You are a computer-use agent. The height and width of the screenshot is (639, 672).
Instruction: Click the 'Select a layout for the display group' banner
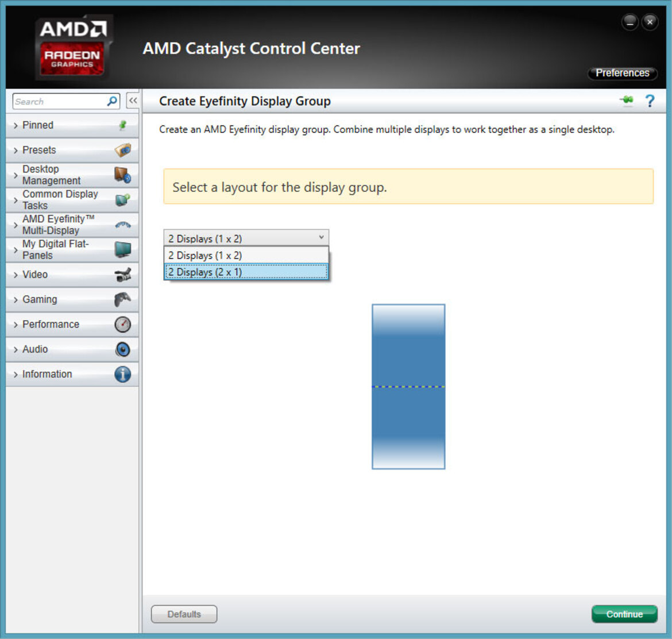[x=408, y=187]
